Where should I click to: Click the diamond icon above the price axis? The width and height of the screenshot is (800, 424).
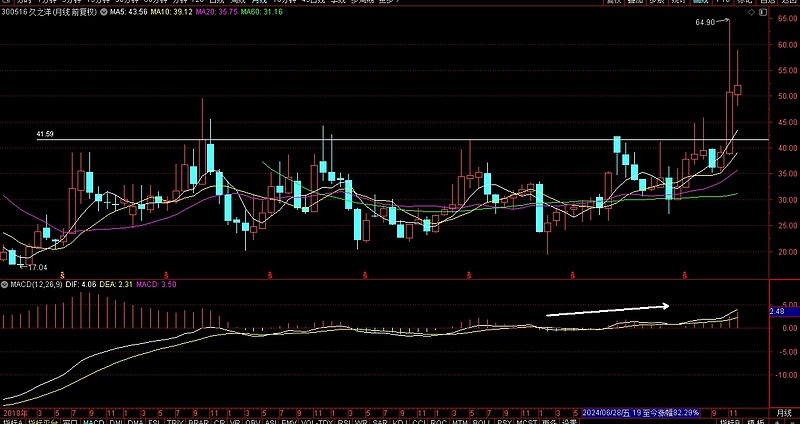(x=752, y=12)
